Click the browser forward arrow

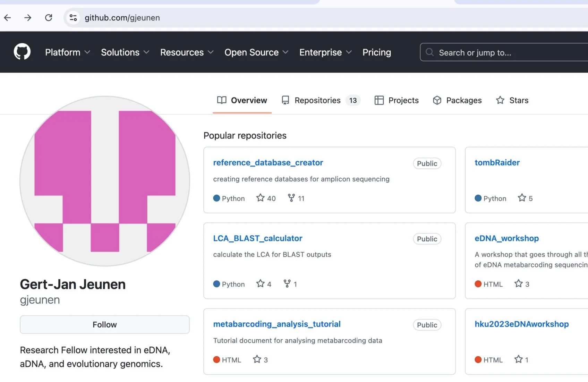tap(28, 18)
